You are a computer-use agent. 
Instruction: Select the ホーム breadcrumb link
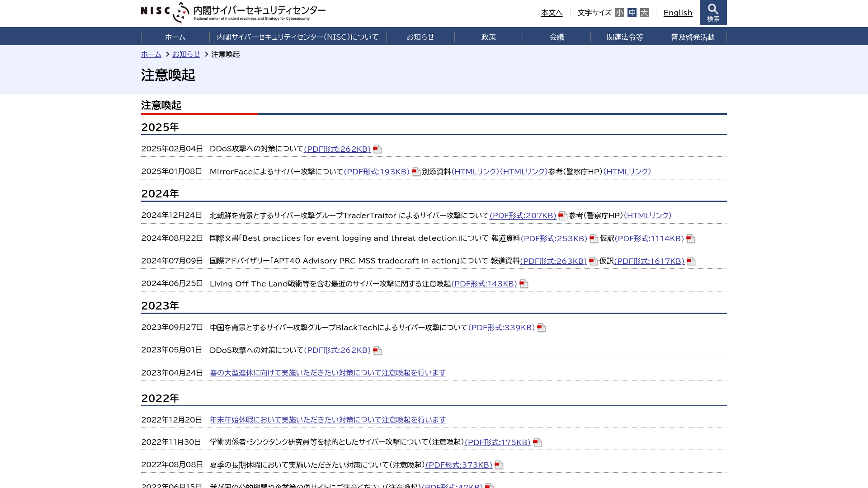pyautogui.click(x=151, y=54)
